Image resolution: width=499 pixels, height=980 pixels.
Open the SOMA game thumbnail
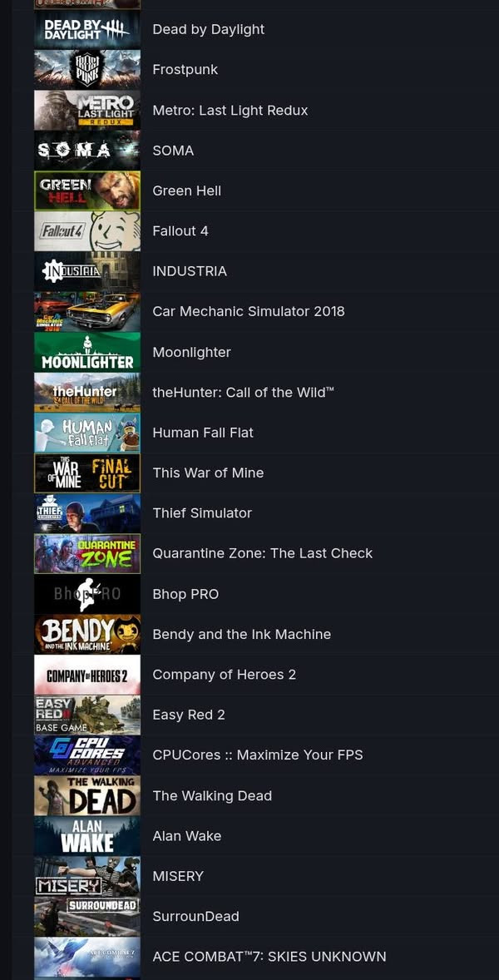point(86,150)
